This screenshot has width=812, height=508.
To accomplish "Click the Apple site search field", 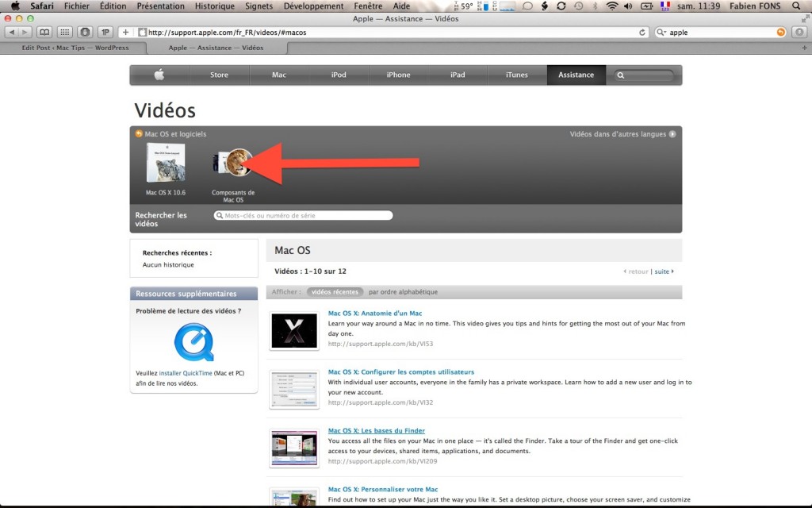I will [644, 75].
